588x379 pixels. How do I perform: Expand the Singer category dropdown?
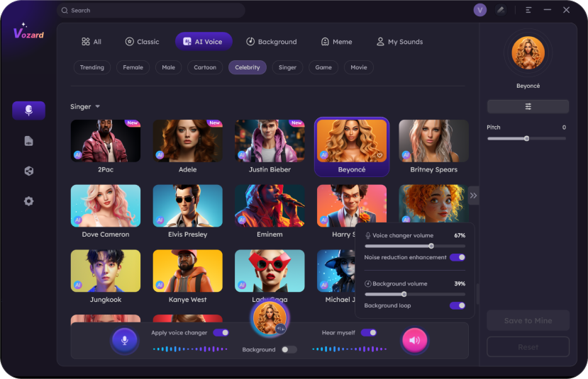(x=97, y=107)
